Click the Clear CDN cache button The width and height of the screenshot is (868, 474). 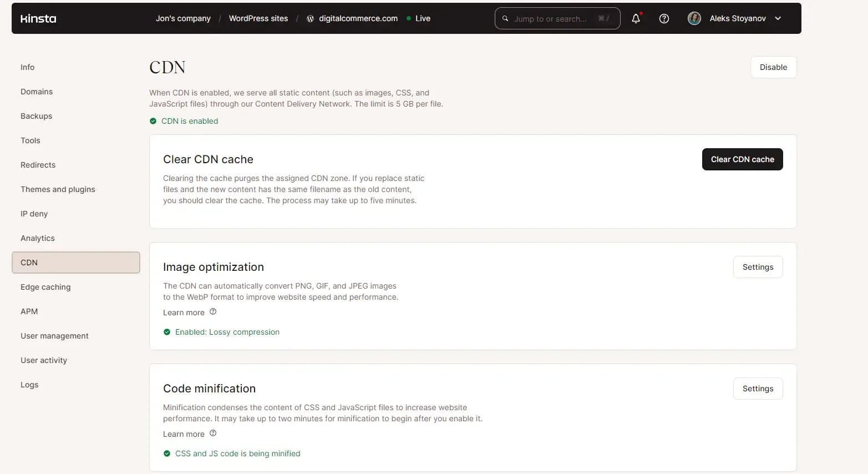[x=742, y=159]
